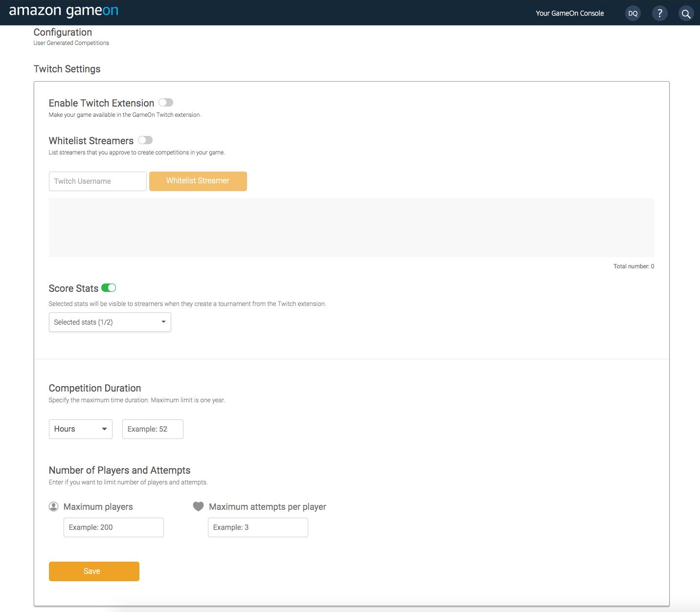Open Your GameOn Console menu
The height and width of the screenshot is (612, 700).
pyautogui.click(x=570, y=13)
